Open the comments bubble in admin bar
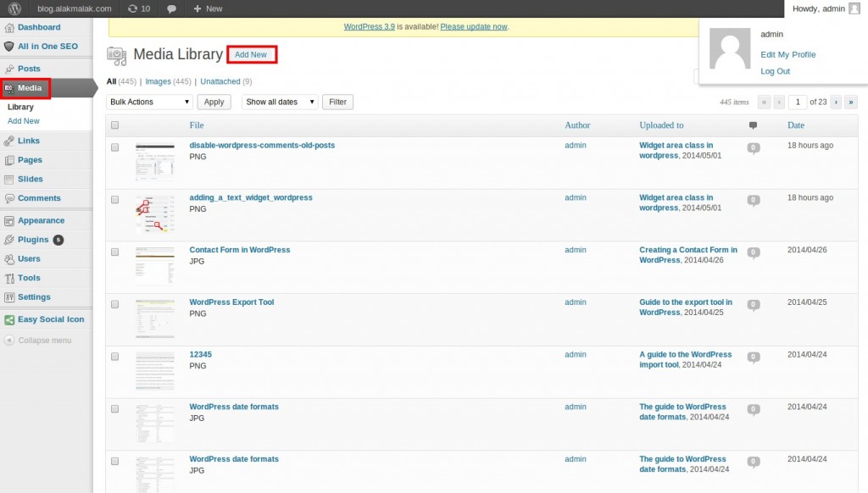 171,8
